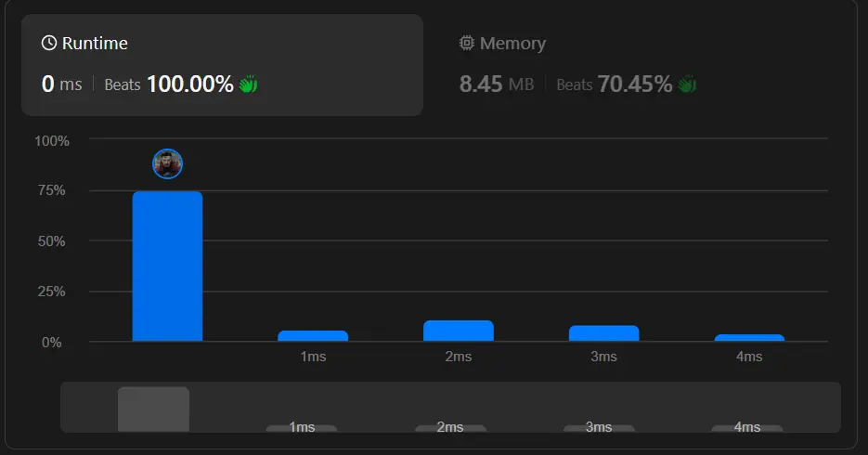
Task: Click the 100.00% runtime beats value
Action: 190,84
